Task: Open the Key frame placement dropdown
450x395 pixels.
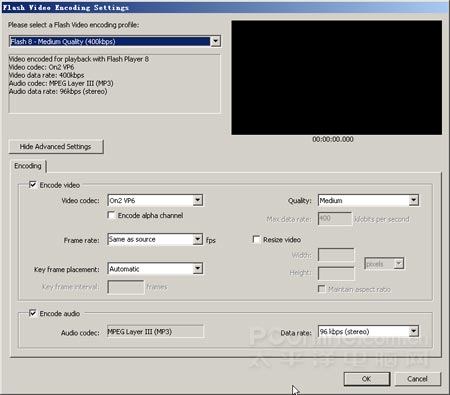Action: (x=155, y=269)
